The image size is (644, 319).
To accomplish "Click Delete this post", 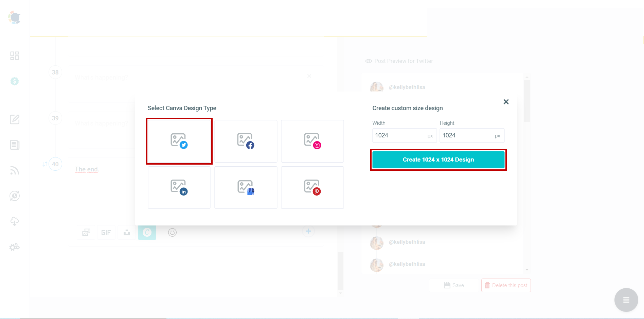I will click(506, 285).
